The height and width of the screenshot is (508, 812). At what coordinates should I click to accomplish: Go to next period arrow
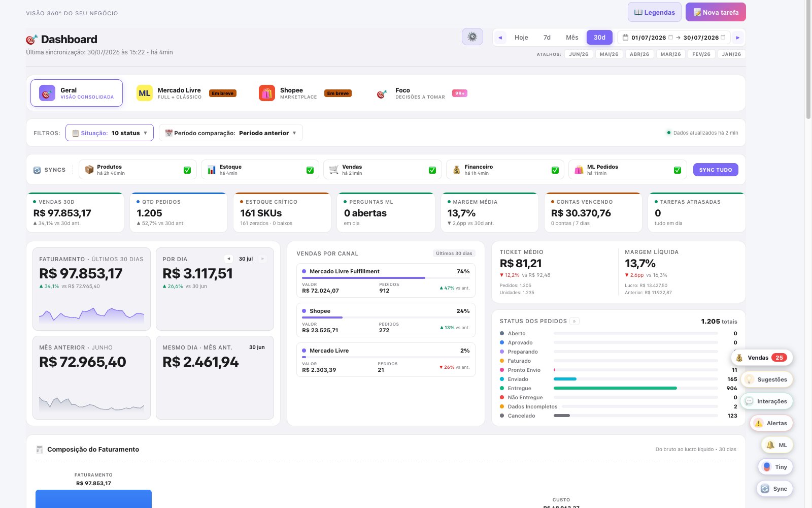(x=737, y=38)
